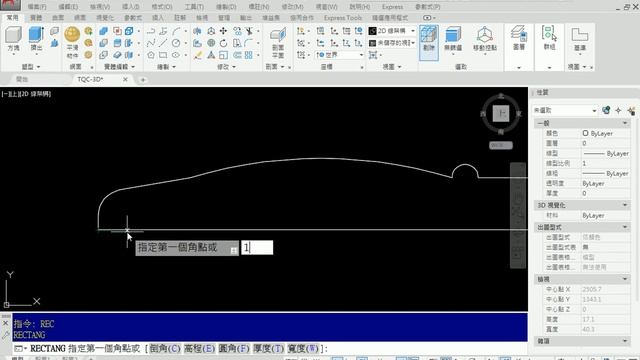Select the Erase tool in Modify panel
The image size is (640, 360).
[x=198, y=55]
